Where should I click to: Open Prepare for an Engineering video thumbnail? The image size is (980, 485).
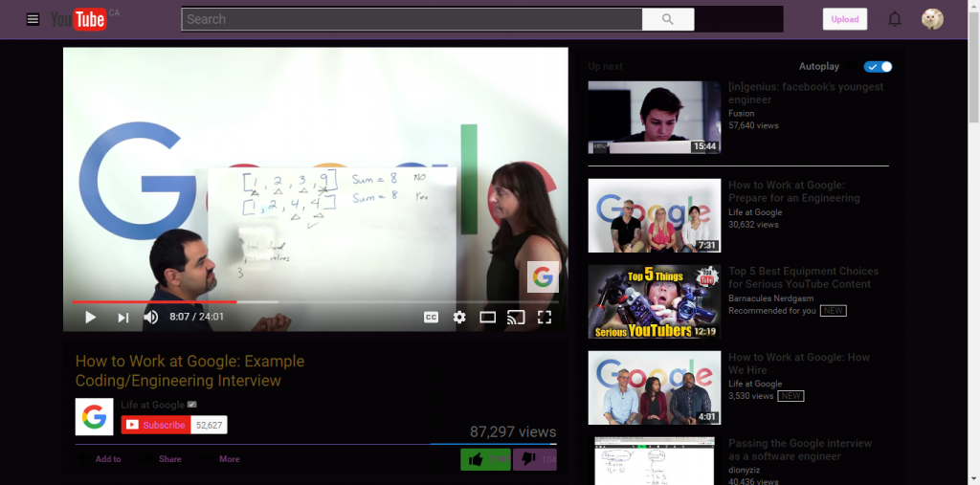(655, 215)
